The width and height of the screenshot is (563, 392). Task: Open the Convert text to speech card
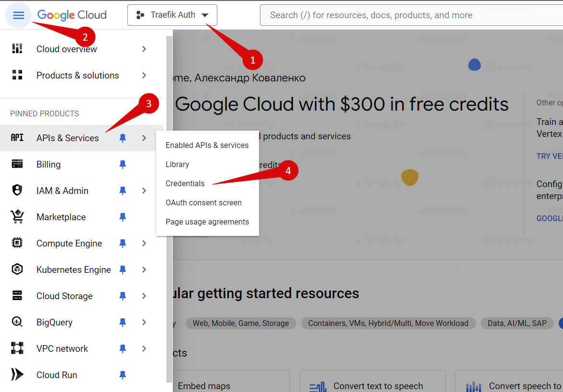(372, 381)
